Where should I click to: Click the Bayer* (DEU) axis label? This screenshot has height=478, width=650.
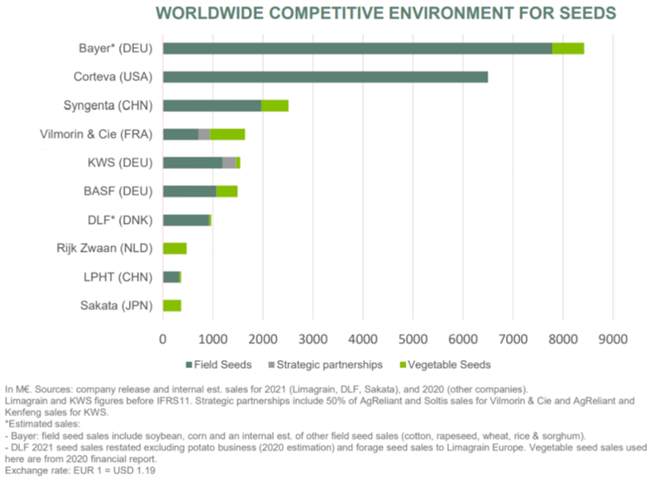(x=114, y=48)
